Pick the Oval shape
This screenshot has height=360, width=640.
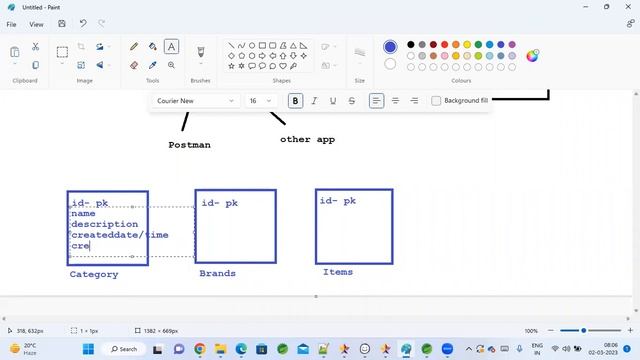[x=252, y=45]
